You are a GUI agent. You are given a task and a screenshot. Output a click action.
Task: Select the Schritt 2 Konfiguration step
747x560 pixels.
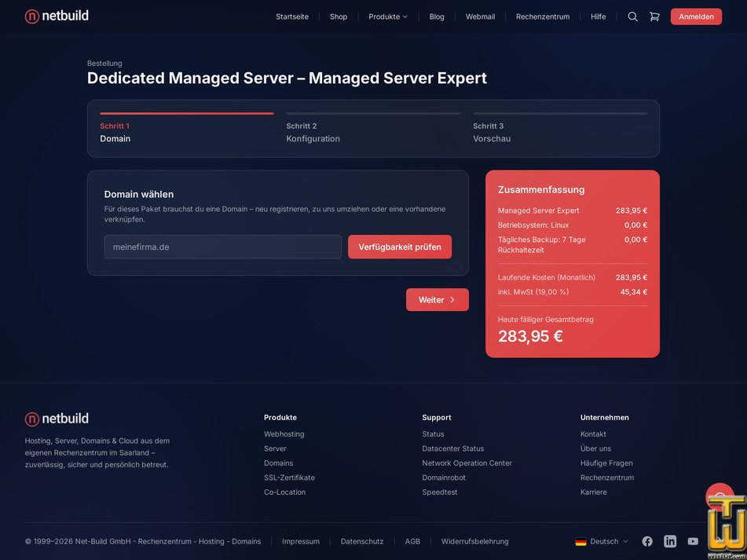[x=373, y=129]
